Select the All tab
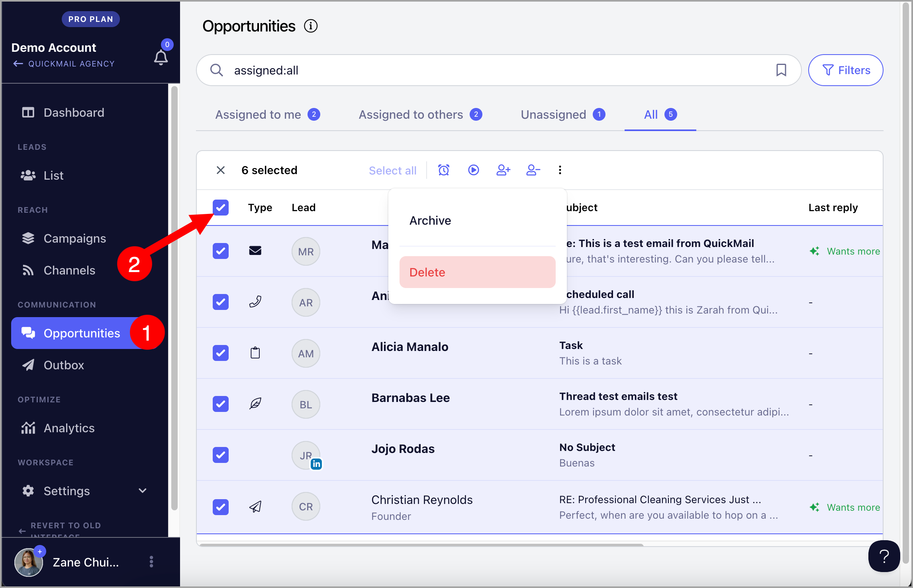 pyautogui.click(x=660, y=115)
